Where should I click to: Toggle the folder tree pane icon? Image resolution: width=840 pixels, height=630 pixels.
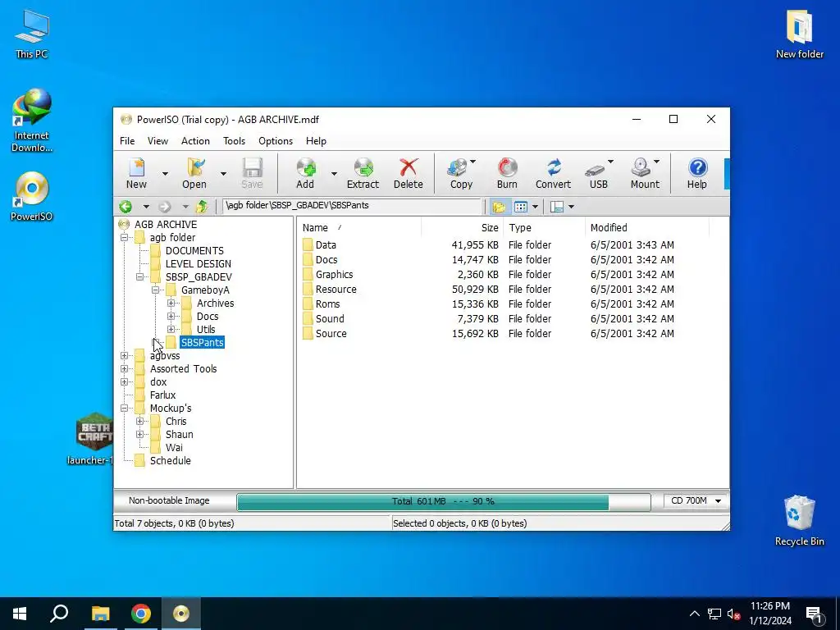click(x=499, y=207)
